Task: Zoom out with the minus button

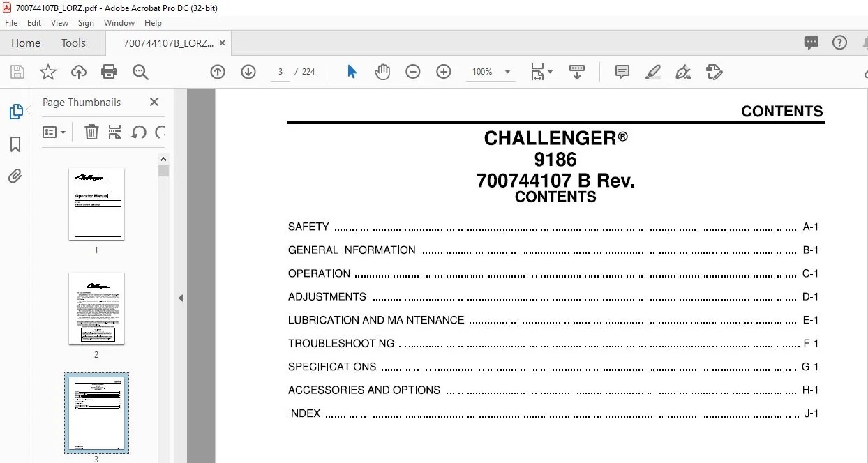Action: (413, 72)
